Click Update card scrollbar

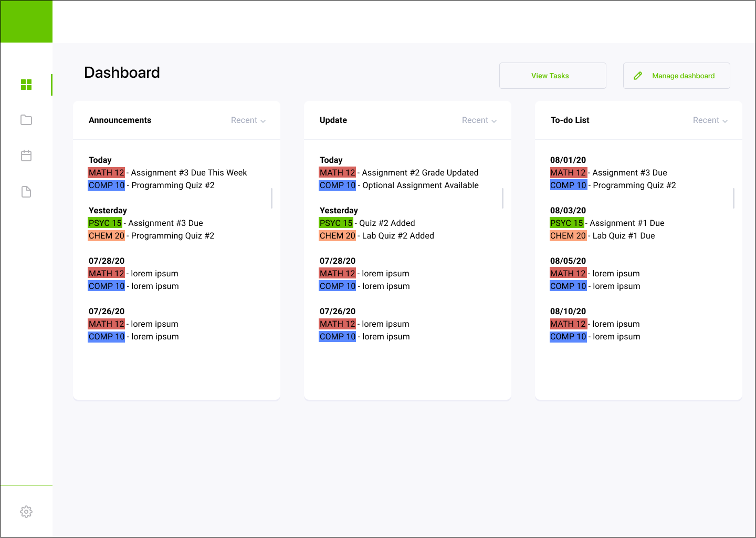point(502,198)
